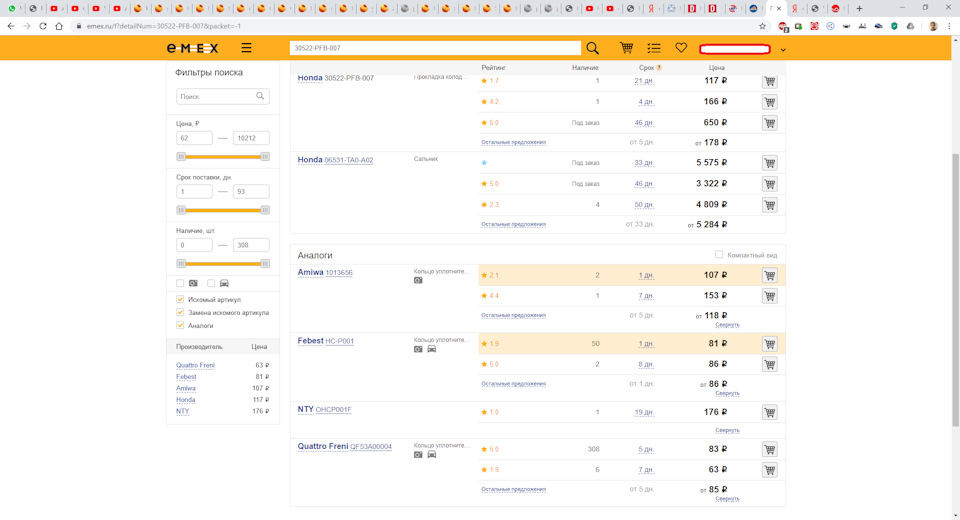Image resolution: width=960 pixels, height=520 pixels.
Task: Add Honda 5 575 ₽ offer to cart
Action: pyautogui.click(x=770, y=163)
